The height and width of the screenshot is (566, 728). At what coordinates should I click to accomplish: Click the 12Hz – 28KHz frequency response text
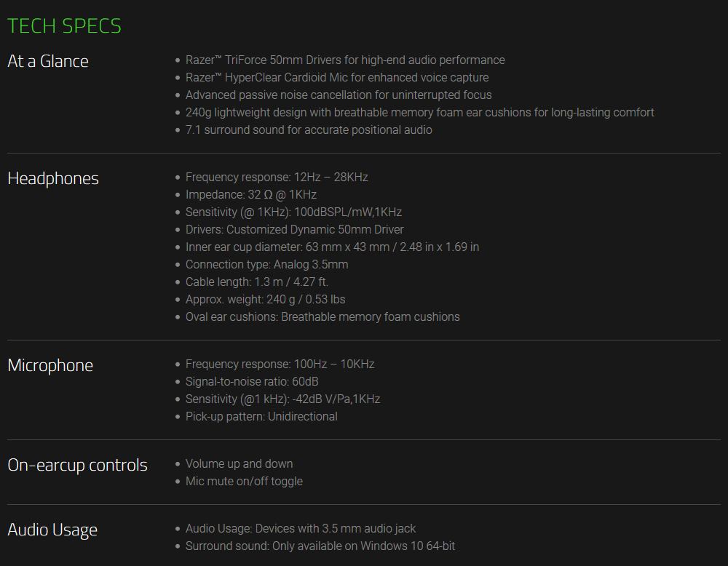[x=331, y=178]
